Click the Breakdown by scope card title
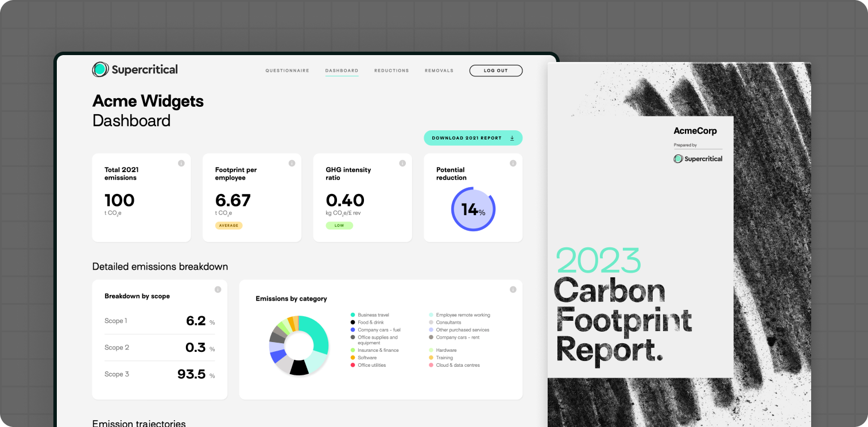The width and height of the screenshot is (868, 427). pyautogui.click(x=137, y=296)
